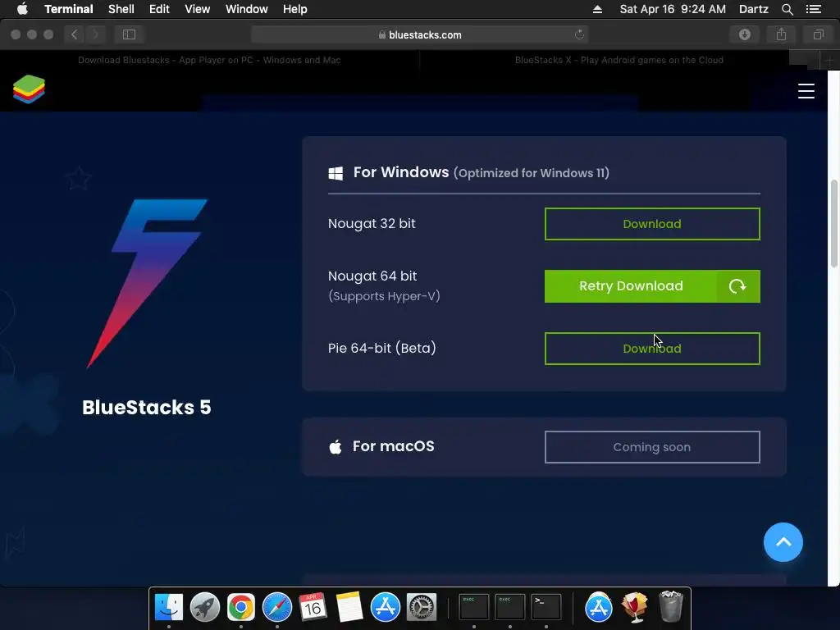Click the blue scroll-to-top arrow button
The height and width of the screenshot is (630, 840).
pos(783,542)
